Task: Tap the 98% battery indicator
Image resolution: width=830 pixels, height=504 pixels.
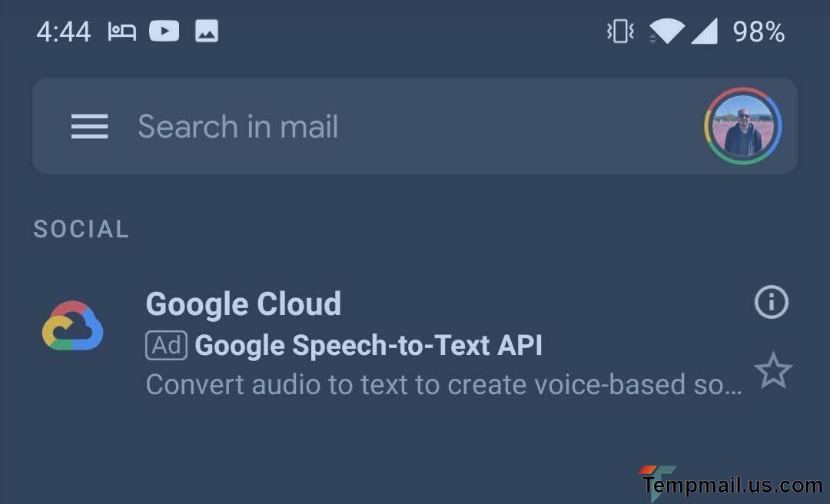Action: point(758,31)
